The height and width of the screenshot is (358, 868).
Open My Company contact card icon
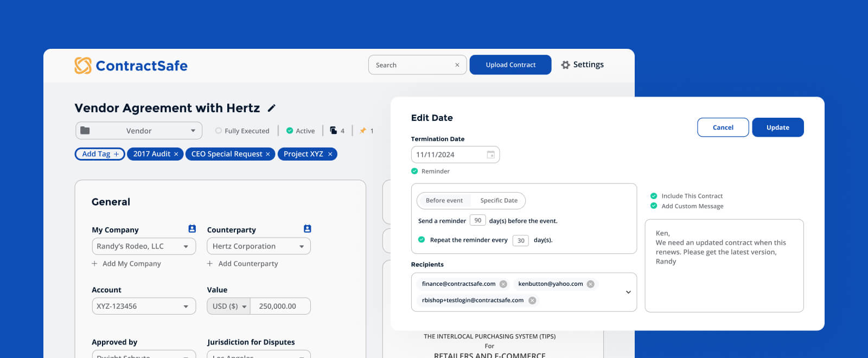tap(192, 229)
